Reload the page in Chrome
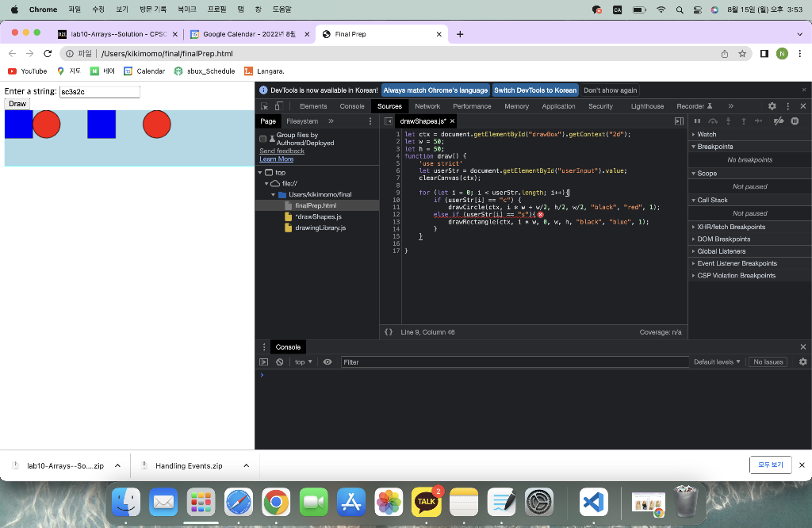The image size is (812, 528). [48, 53]
